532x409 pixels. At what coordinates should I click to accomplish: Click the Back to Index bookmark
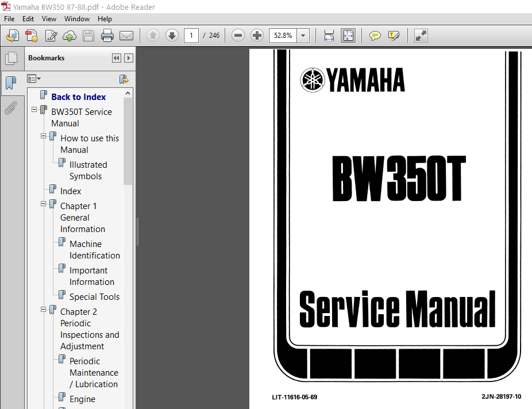pos(78,97)
